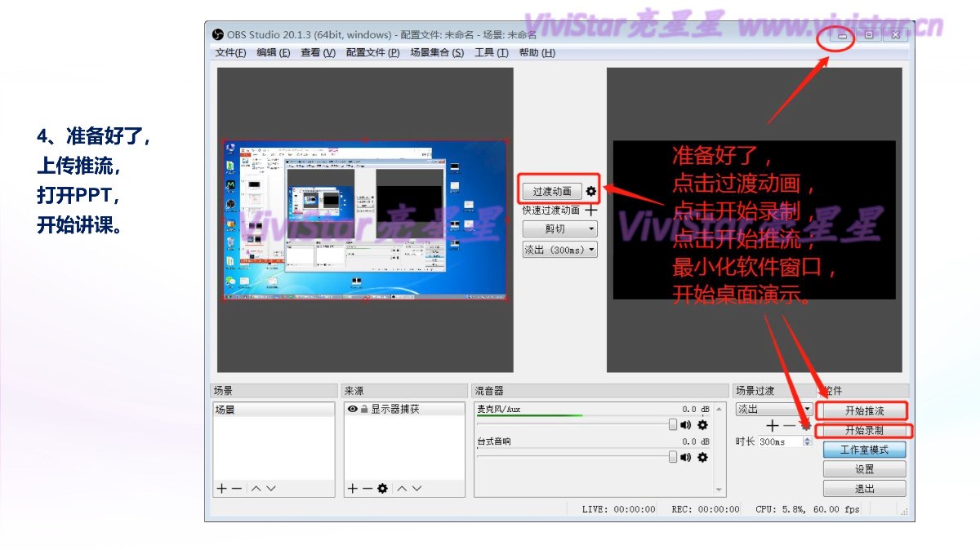Open 台式音响 audio settings gear

pos(702,457)
